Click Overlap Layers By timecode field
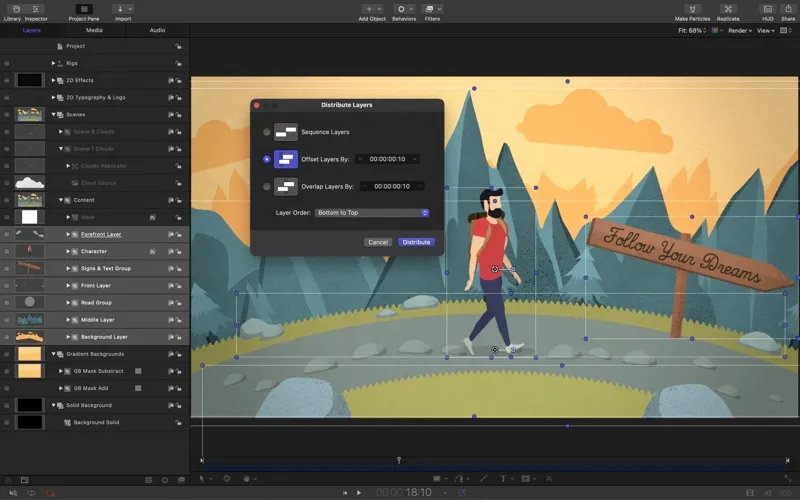Screen dimensions: 800x500 392,187
